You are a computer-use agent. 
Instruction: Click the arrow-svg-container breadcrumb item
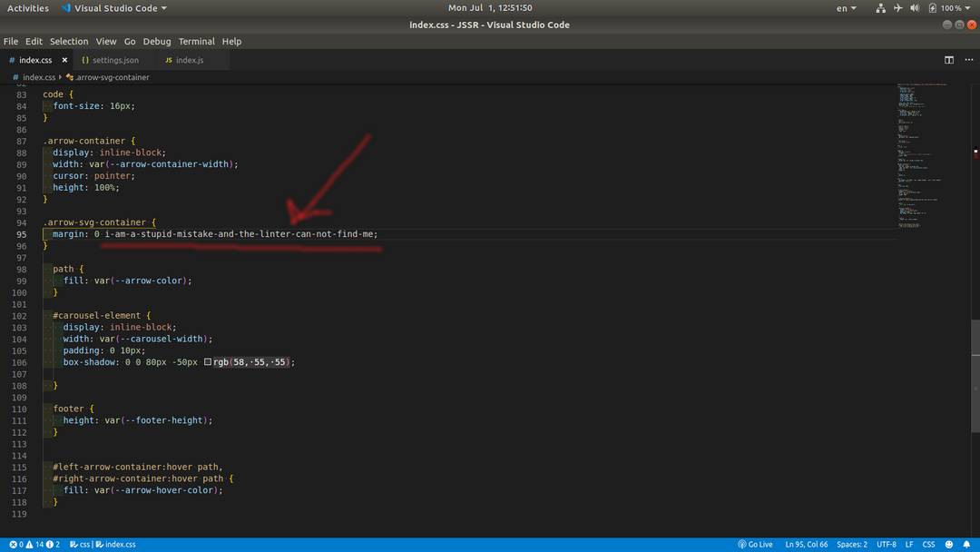click(111, 77)
